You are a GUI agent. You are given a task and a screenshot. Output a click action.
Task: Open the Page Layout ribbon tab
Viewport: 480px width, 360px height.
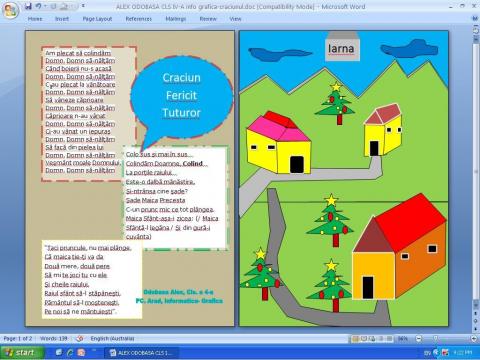(97, 19)
